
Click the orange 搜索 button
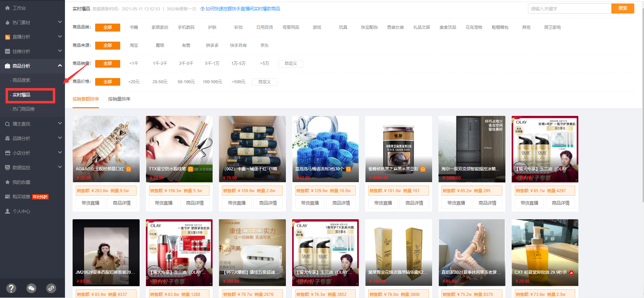[x=622, y=8]
